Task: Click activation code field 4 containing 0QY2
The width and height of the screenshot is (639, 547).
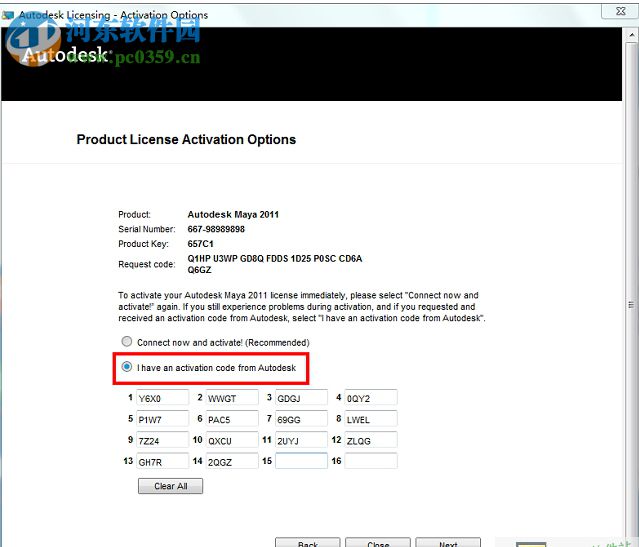Action: tap(371, 397)
